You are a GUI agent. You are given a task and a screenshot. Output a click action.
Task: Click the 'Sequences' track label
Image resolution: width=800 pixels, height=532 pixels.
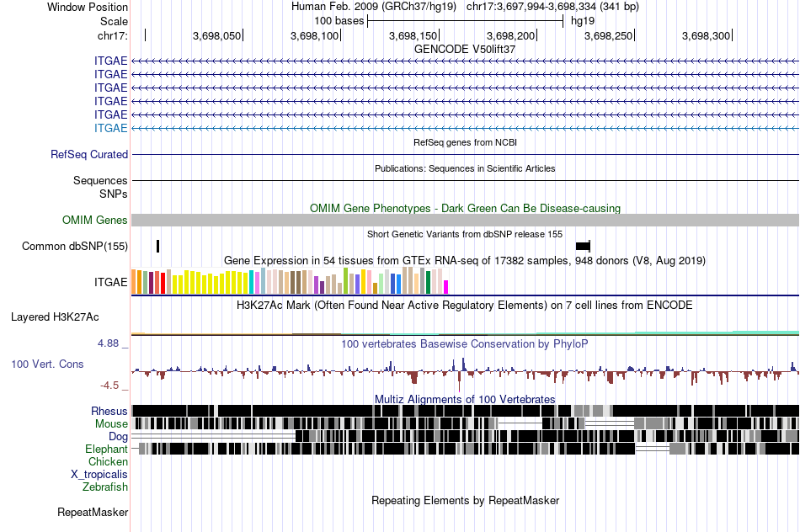(x=100, y=181)
